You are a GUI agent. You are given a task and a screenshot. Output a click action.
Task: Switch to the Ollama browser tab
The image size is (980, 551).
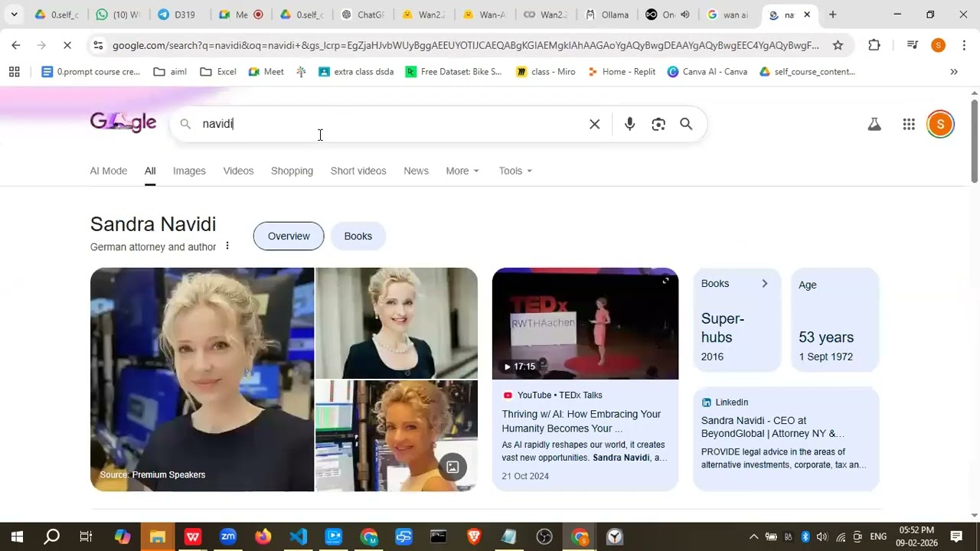click(x=607, y=15)
